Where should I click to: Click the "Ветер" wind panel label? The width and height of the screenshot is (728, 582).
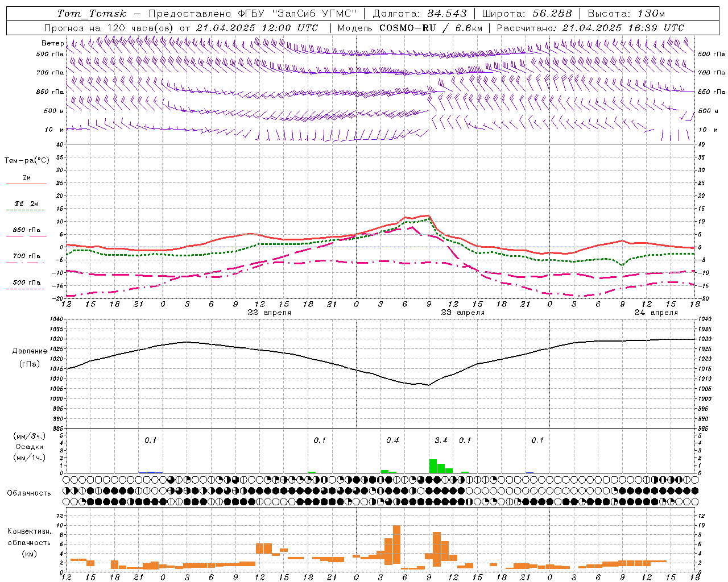(53, 43)
